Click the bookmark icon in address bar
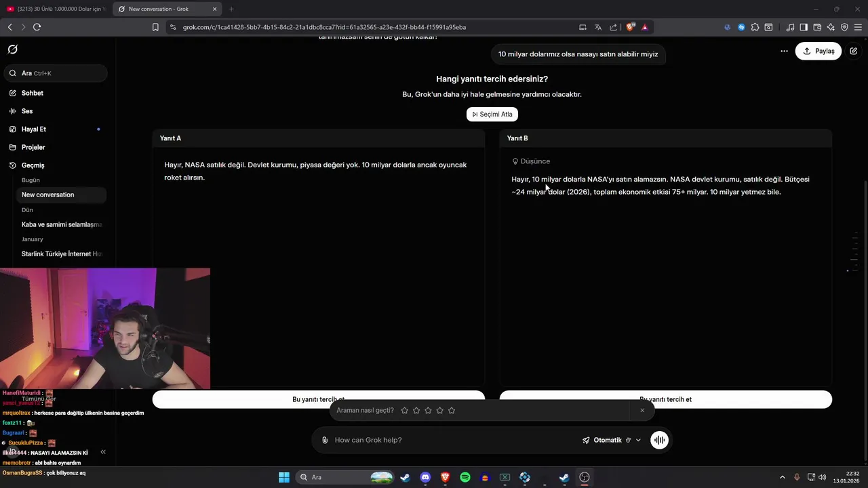868x488 pixels. tap(155, 27)
